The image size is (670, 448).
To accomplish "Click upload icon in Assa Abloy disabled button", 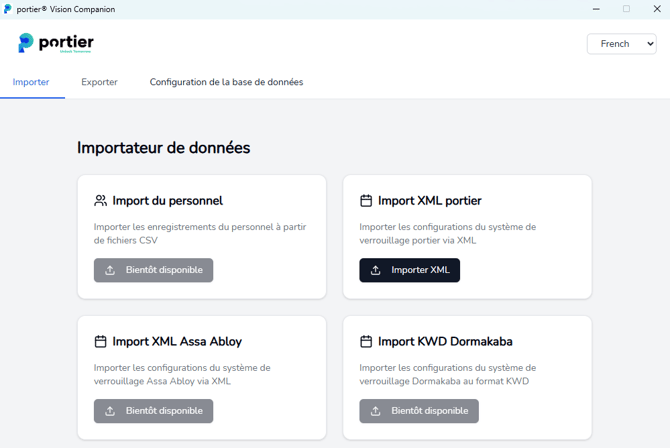I will point(110,411).
